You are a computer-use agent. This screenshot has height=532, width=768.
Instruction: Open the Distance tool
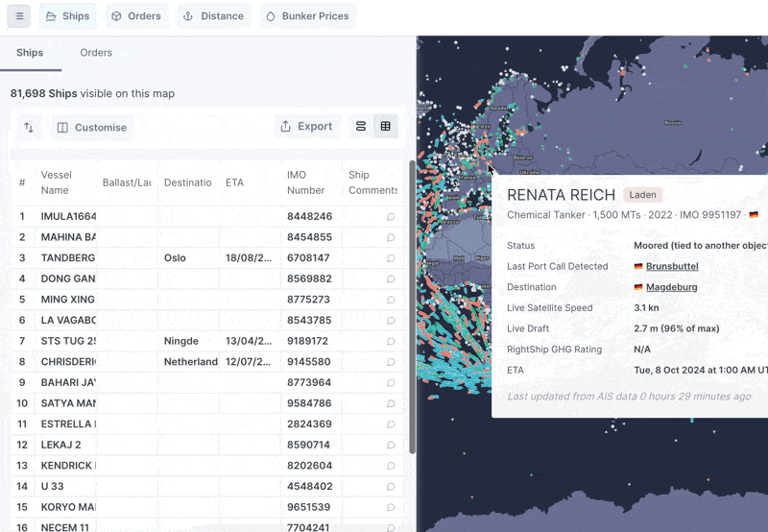(x=213, y=16)
